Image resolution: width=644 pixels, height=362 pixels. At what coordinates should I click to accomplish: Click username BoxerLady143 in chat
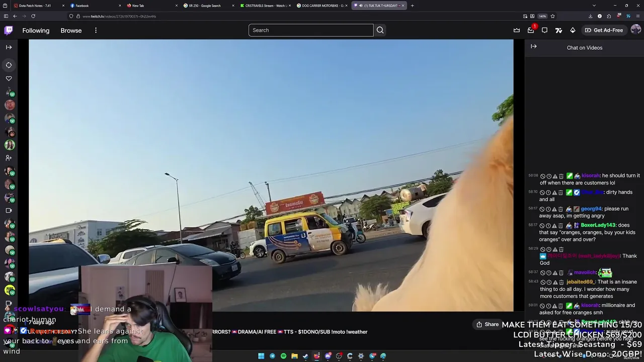[x=598, y=225]
